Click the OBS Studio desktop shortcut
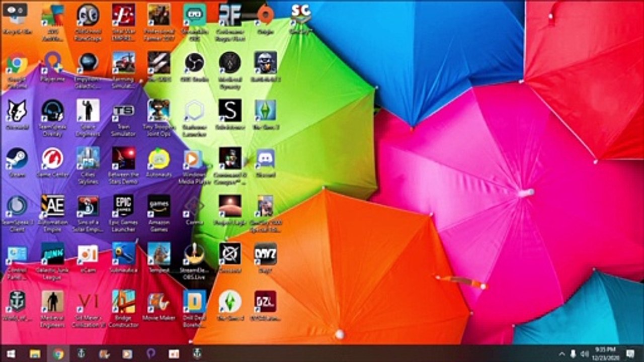This screenshot has height=362, width=644. point(194,68)
